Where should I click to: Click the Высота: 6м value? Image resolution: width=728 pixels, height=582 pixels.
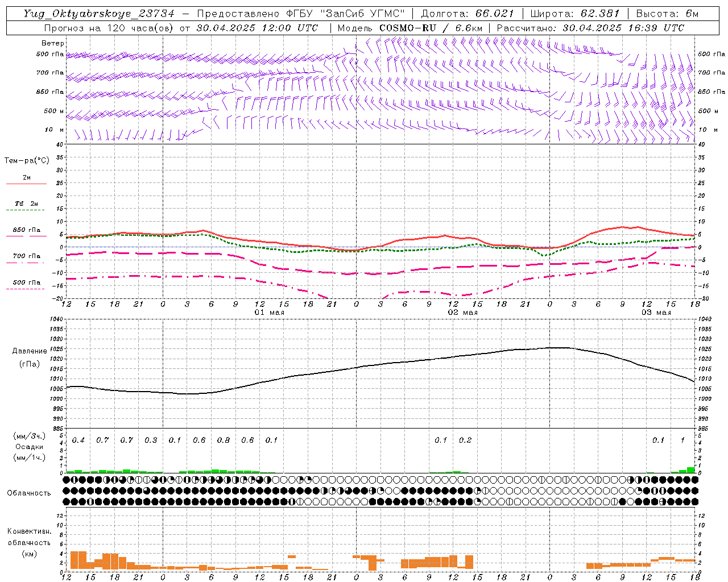point(667,14)
